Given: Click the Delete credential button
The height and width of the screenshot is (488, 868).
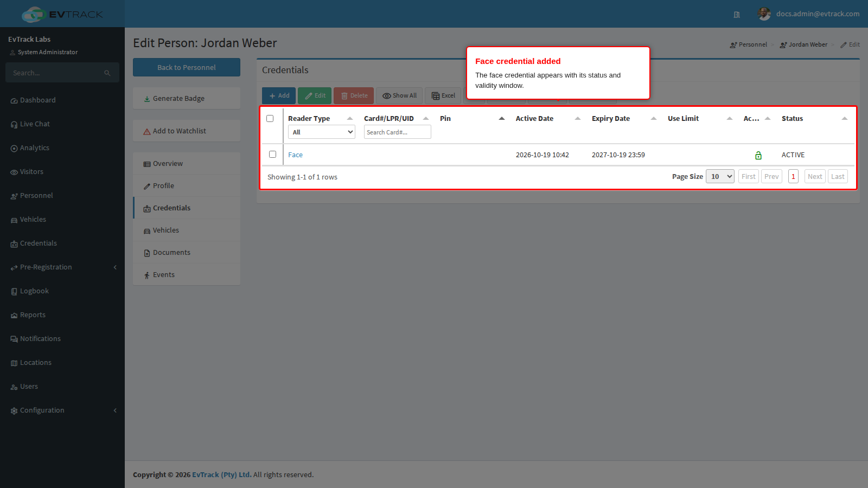Looking at the screenshot, I should (x=354, y=95).
